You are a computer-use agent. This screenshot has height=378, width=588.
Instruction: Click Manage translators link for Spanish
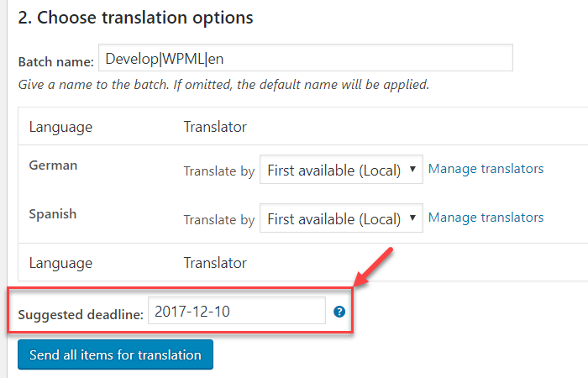(486, 218)
